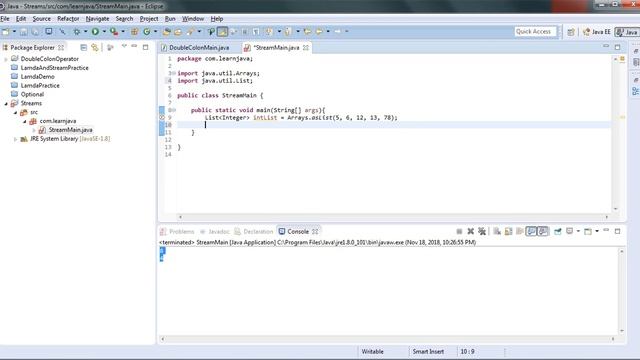Click Remove Launch in Console toolbar
Screen dimensions: 640x360
[471, 231]
